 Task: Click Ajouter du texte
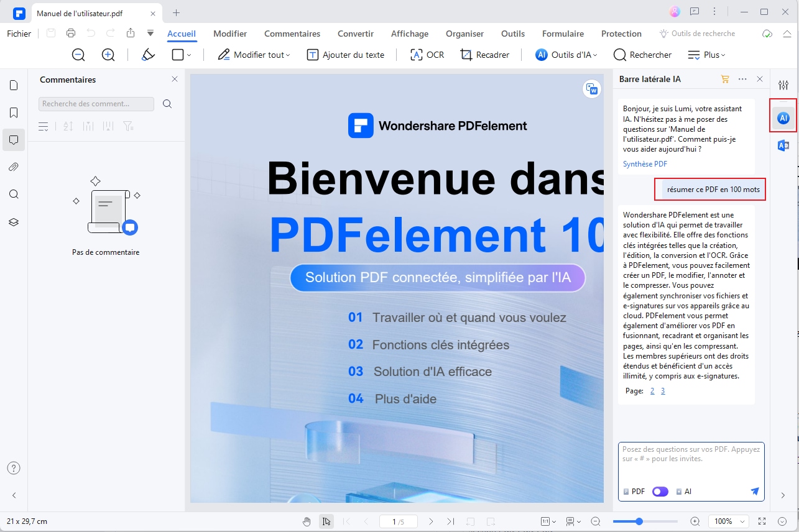[346, 55]
